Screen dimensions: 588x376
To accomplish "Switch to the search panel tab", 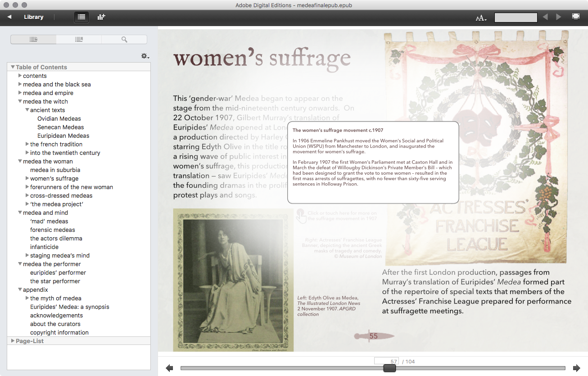I will point(124,40).
